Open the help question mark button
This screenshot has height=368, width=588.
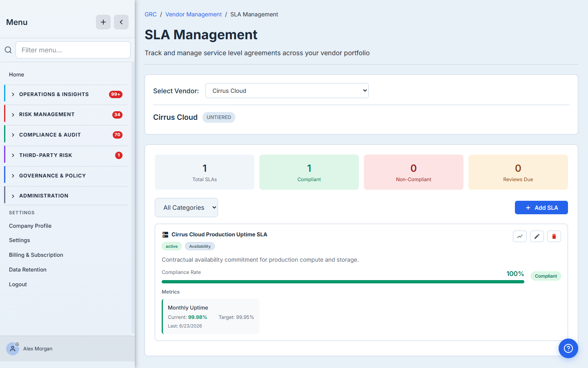click(568, 348)
